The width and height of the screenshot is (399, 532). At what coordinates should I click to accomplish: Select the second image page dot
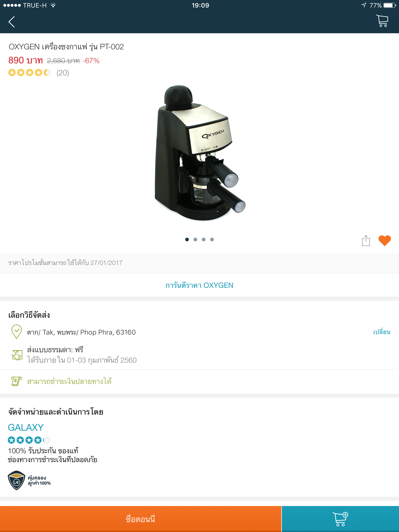click(195, 240)
